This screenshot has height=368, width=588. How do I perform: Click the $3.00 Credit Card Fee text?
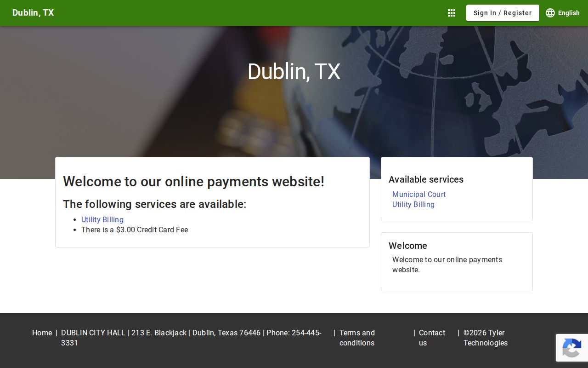pos(135,230)
